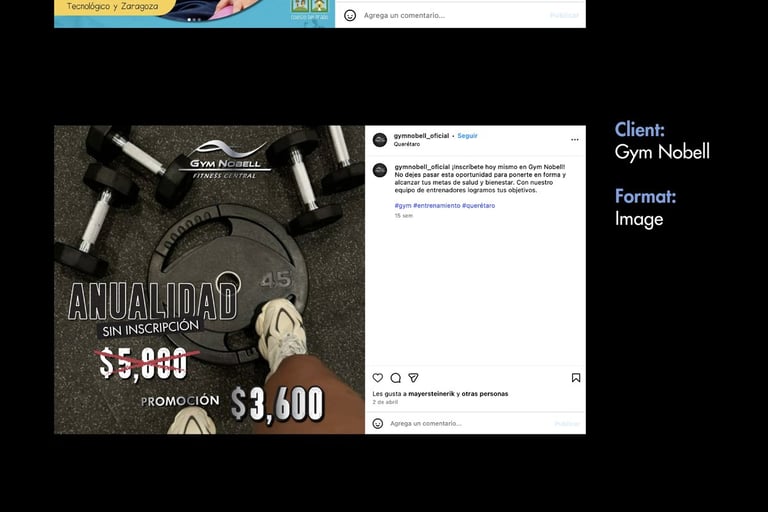Focus the lower 'Agrega un comentario' field
The height and width of the screenshot is (512, 768).
tap(470, 423)
